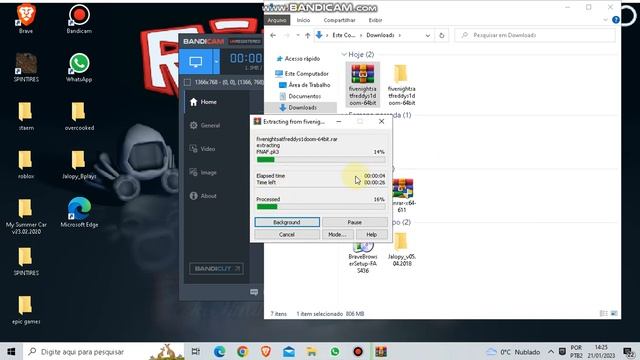The height and width of the screenshot is (360, 640).
Task: Open the Arquivo menu in Explorer
Action: coord(277,20)
